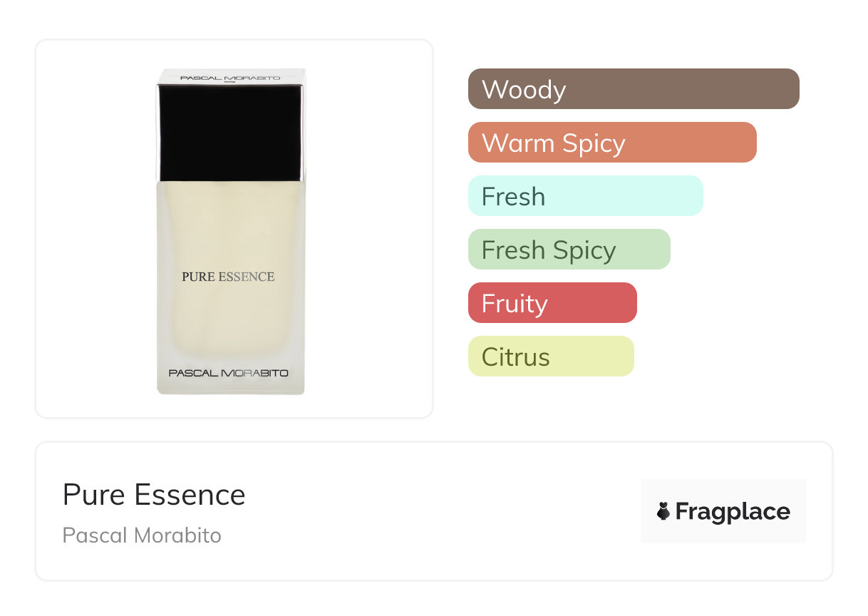Click the "Warm Spicy" text label
Image resolution: width=868 pixels, height=616 pixels.
(554, 143)
